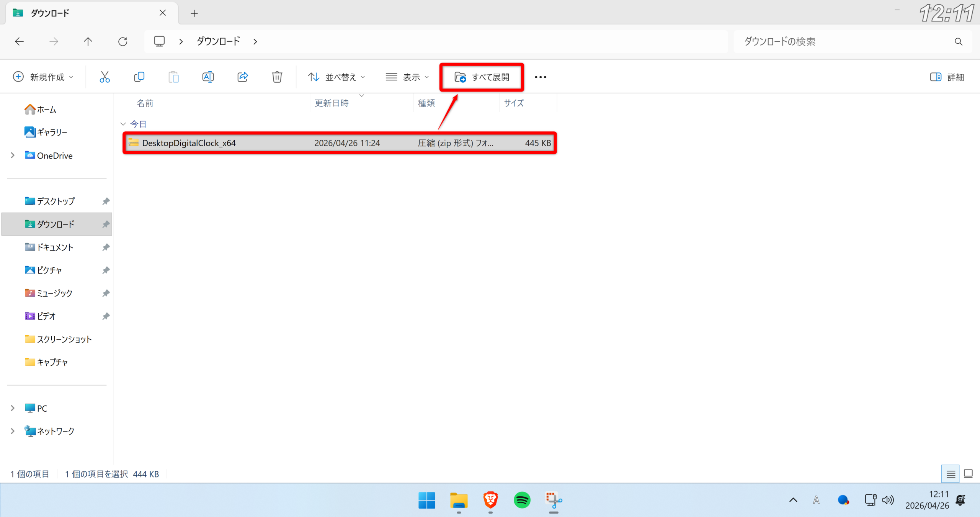Image resolution: width=980 pixels, height=517 pixels.
Task: Open the 並べ替え sort dropdown
Action: click(336, 77)
